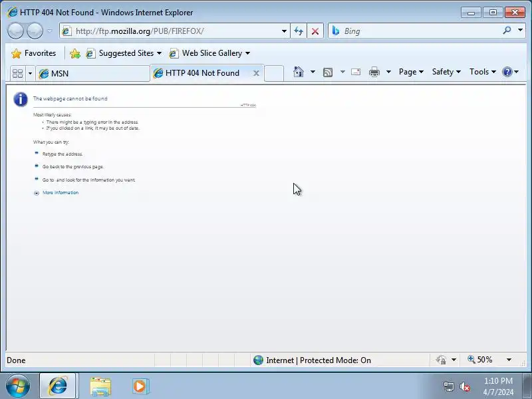Click 'Go back to the previous page' link
The height and width of the screenshot is (399, 532).
(x=73, y=167)
